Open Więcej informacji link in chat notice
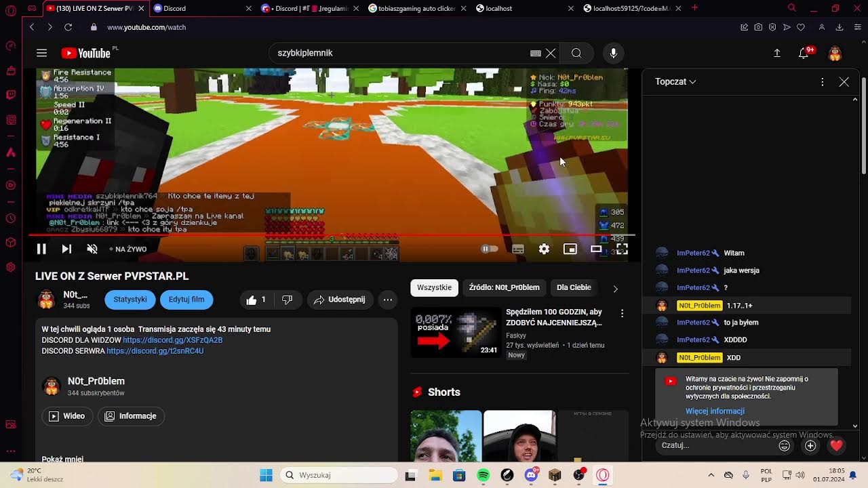Image resolution: width=868 pixels, height=488 pixels. (715, 411)
